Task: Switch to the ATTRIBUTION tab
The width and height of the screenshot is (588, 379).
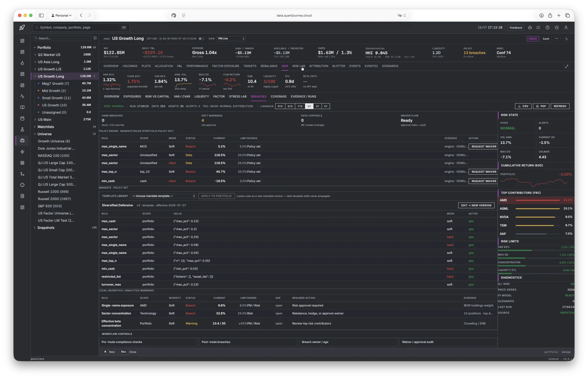Action: pos(318,66)
